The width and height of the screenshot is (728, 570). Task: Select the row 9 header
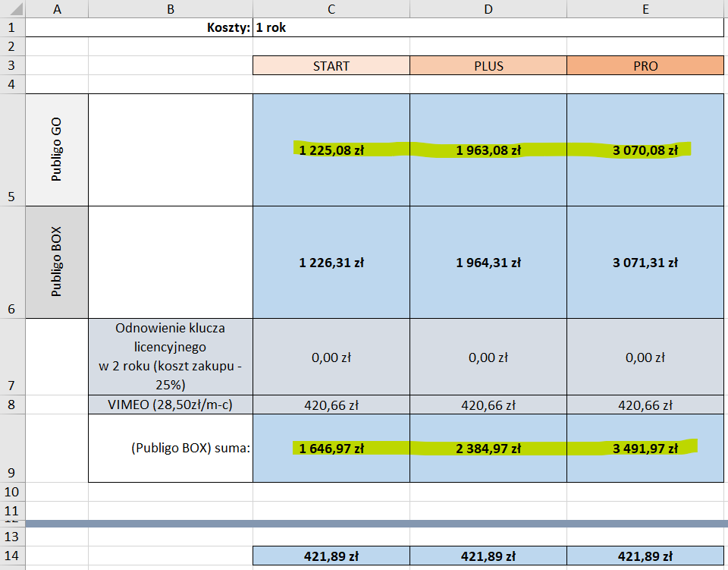point(13,448)
